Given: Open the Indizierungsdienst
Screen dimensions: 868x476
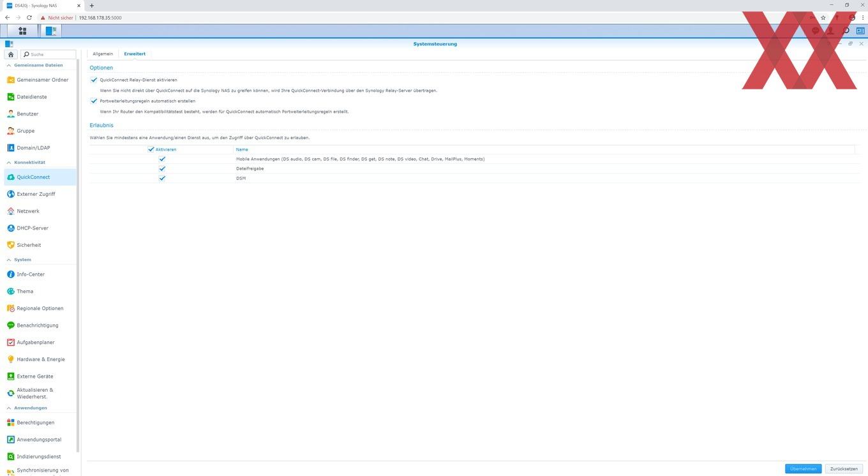Looking at the screenshot, I should 40,456.
